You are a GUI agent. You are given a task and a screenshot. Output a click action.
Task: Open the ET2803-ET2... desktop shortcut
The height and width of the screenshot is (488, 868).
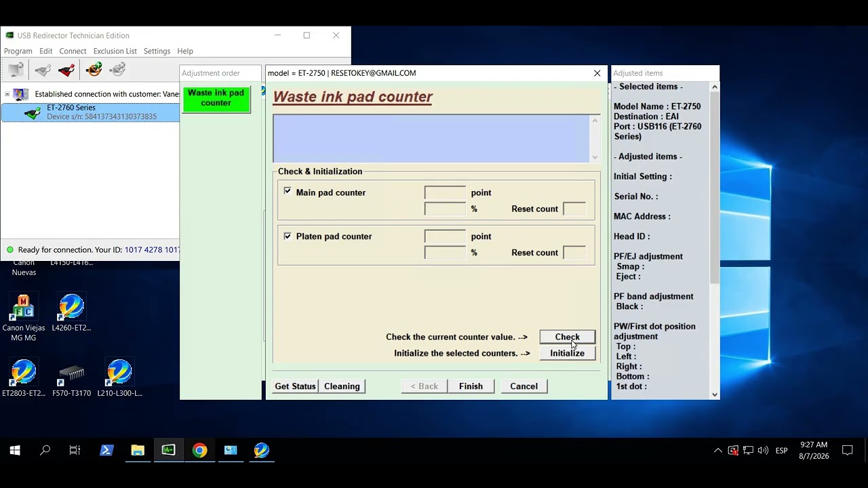pos(24,378)
